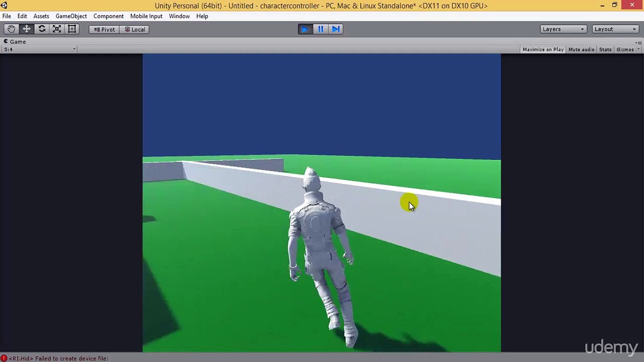This screenshot has width=644, height=362.
Task: Open the Help menu
Action: [202, 16]
